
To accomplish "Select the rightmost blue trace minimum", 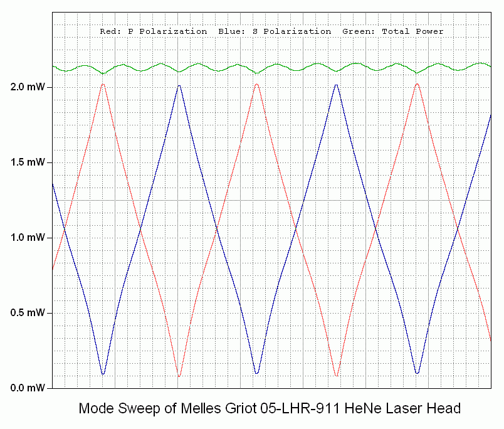I will (x=417, y=373).
